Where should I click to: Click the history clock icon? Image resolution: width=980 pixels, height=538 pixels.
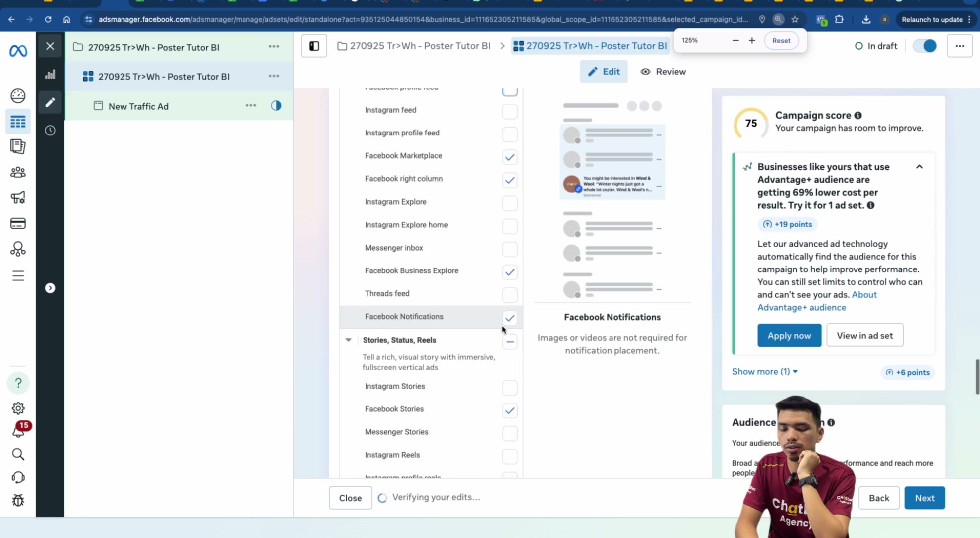pos(50,131)
